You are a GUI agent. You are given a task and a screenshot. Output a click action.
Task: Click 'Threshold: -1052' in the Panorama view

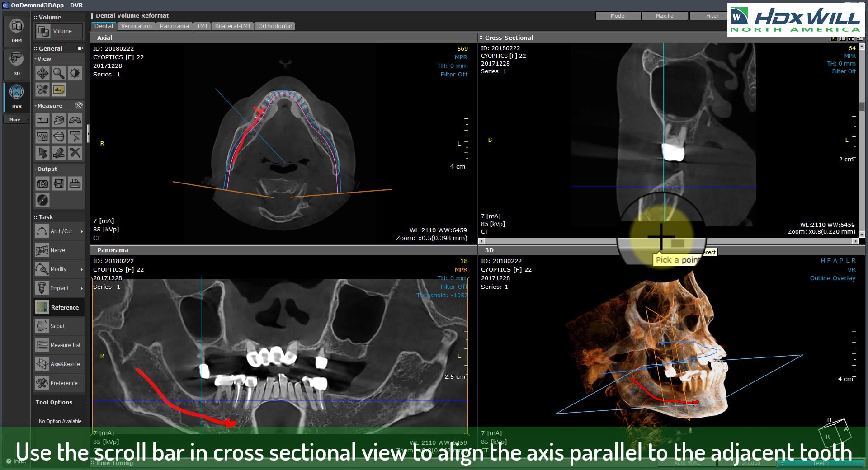442,296
